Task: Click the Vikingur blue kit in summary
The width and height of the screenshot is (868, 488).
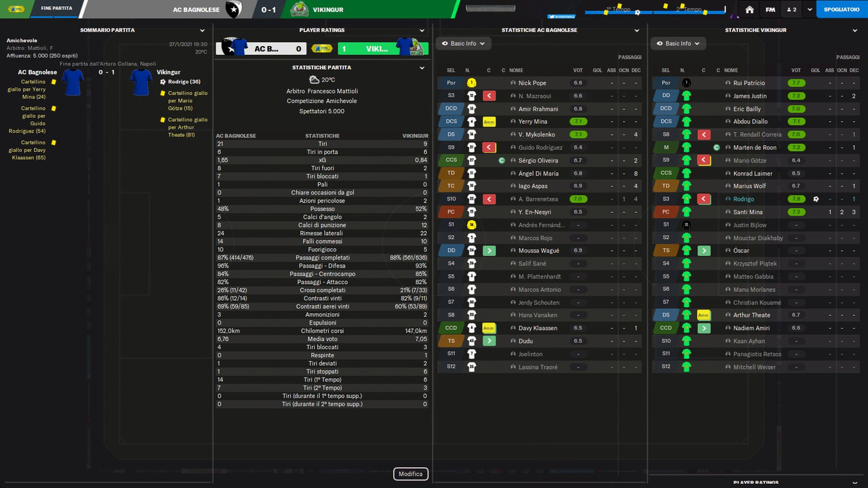Action: (141, 82)
